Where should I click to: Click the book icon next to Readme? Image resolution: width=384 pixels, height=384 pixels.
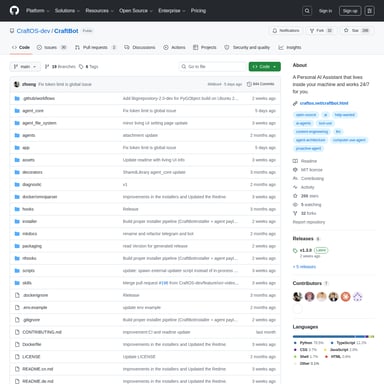coord(295,161)
